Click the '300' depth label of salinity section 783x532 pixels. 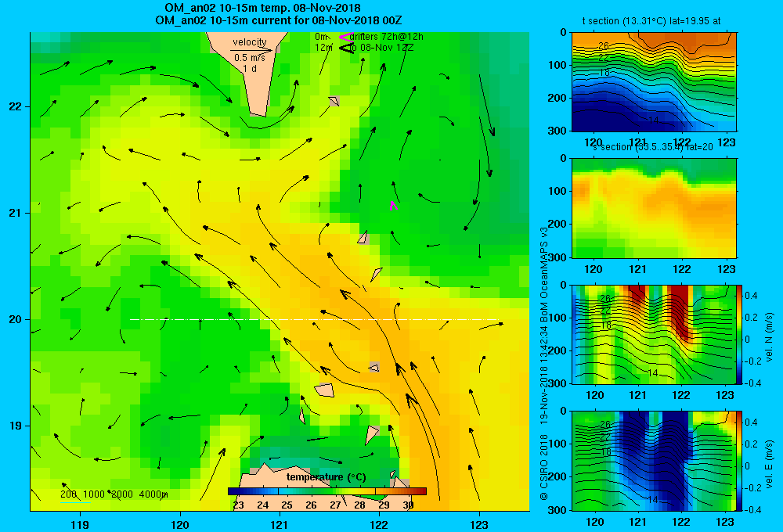[x=558, y=257]
